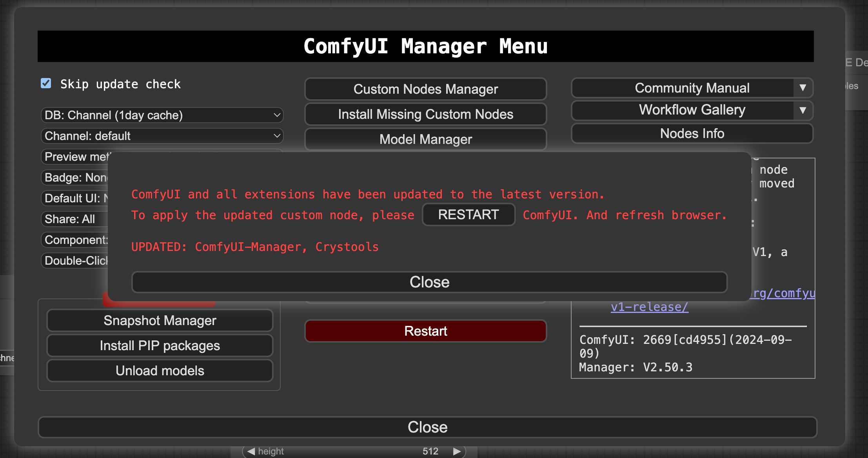Click Install PIP packages
Viewport: 868px width, 458px height.
(160, 345)
